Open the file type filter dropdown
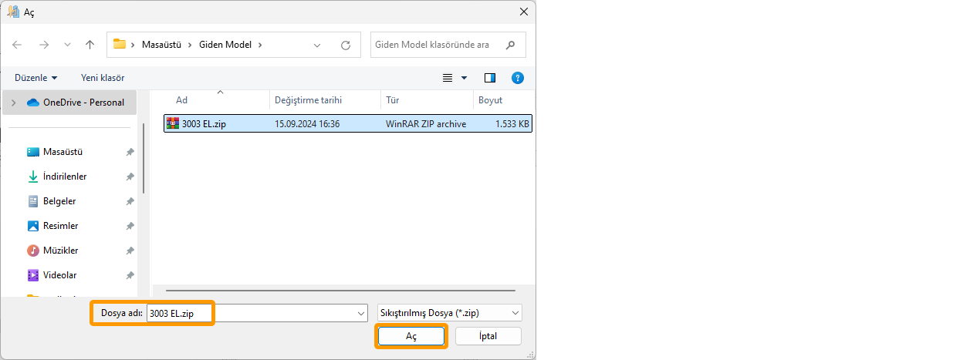Image resolution: width=980 pixels, height=360 pixels. tap(449, 313)
